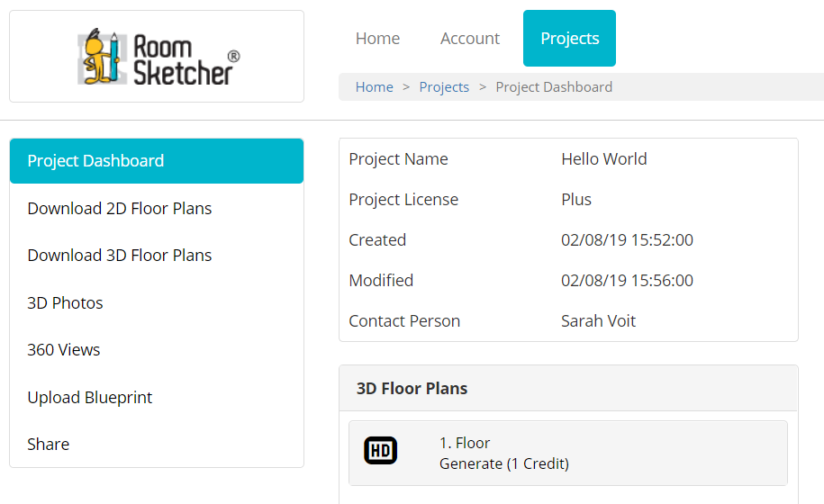Open the Home tab in top navigation
This screenshot has height=504, width=824.
(377, 39)
